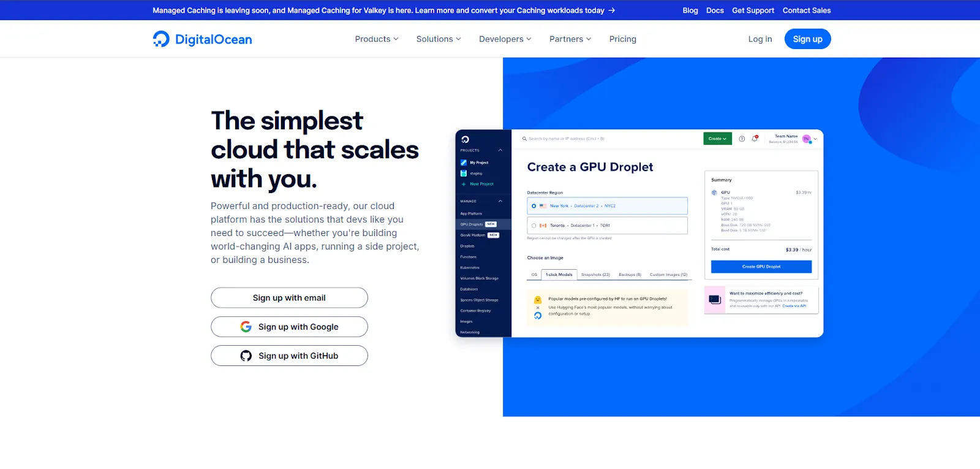Screen dimensions: 980x469
Task: Expand the Products dropdown menu
Action: pos(377,39)
